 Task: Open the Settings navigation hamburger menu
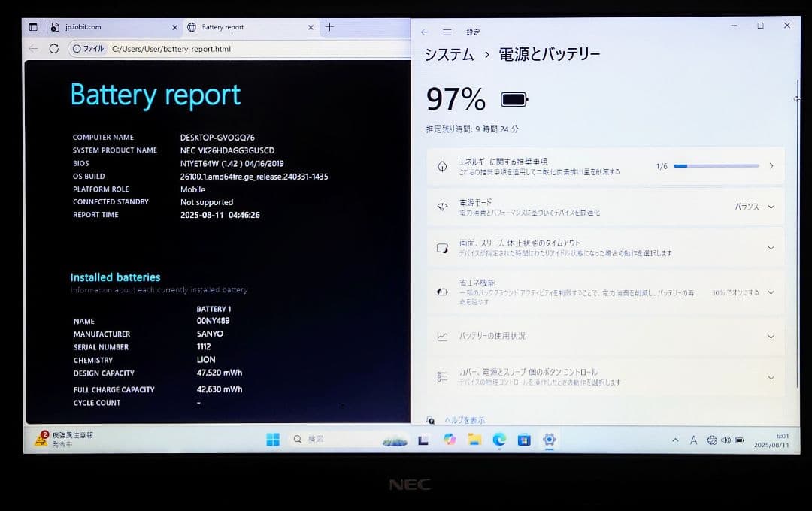click(x=447, y=32)
